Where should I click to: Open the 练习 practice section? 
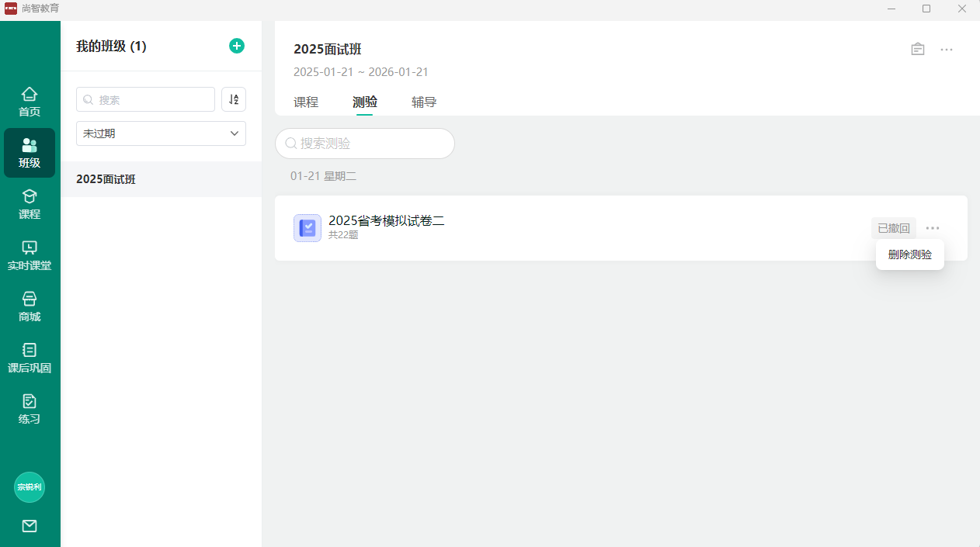click(30, 409)
